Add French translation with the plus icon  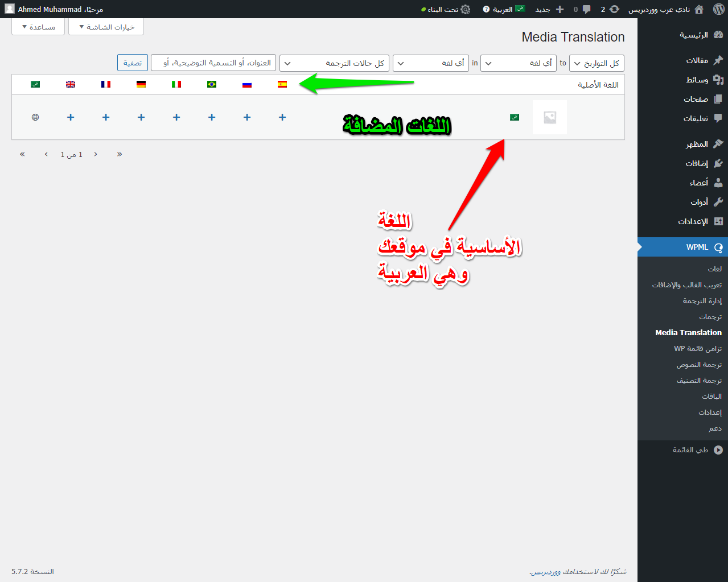[x=106, y=117]
